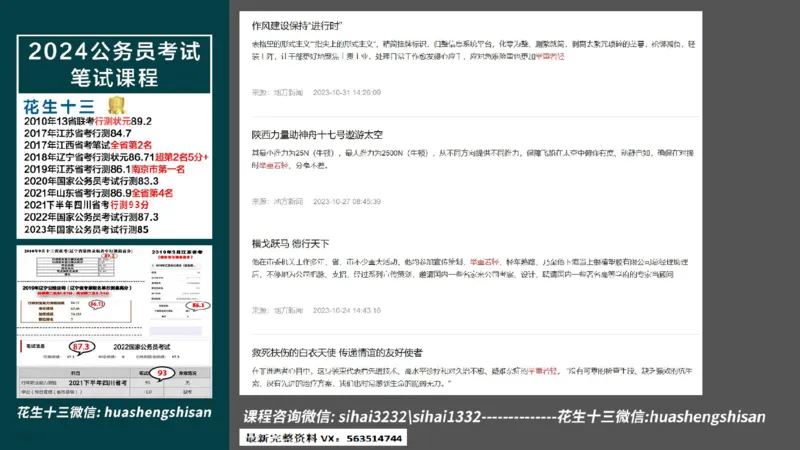The height and width of the screenshot is (450, 800).
Task: Click the circled 87.3 score in the score screenshot
Action: tap(82, 347)
